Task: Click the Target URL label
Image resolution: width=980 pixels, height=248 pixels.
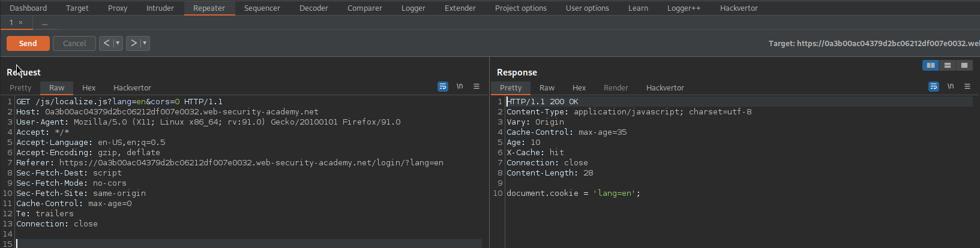Action: [x=874, y=43]
